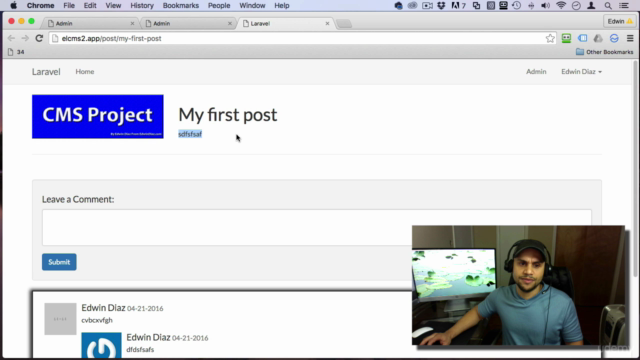Go to the Home navigation link
This screenshot has width=640, height=360.
coord(84,71)
